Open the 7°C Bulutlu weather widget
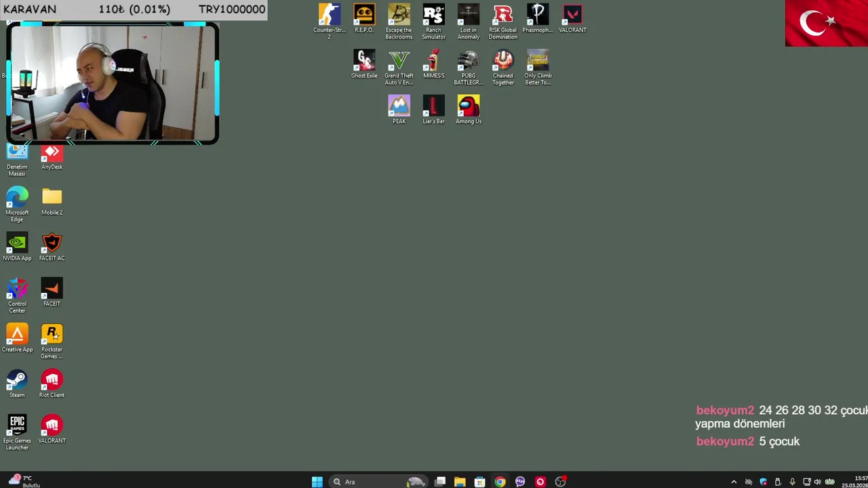This screenshot has width=868, height=488. (x=24, y=481)
